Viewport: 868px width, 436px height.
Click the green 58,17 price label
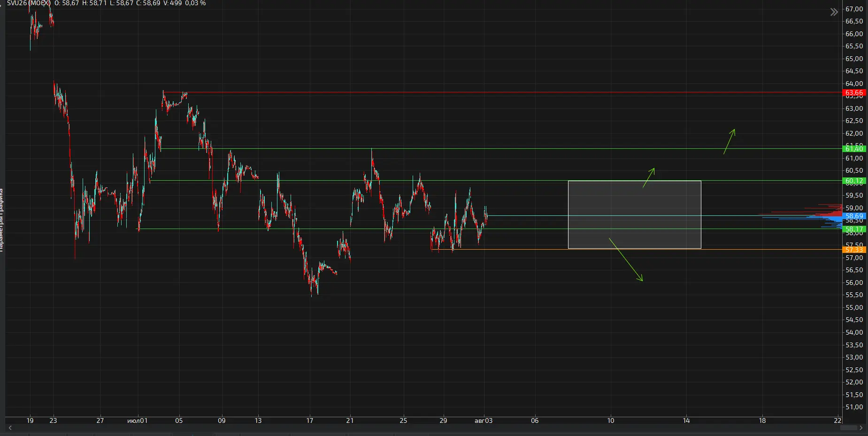click(x=854, y=229)
